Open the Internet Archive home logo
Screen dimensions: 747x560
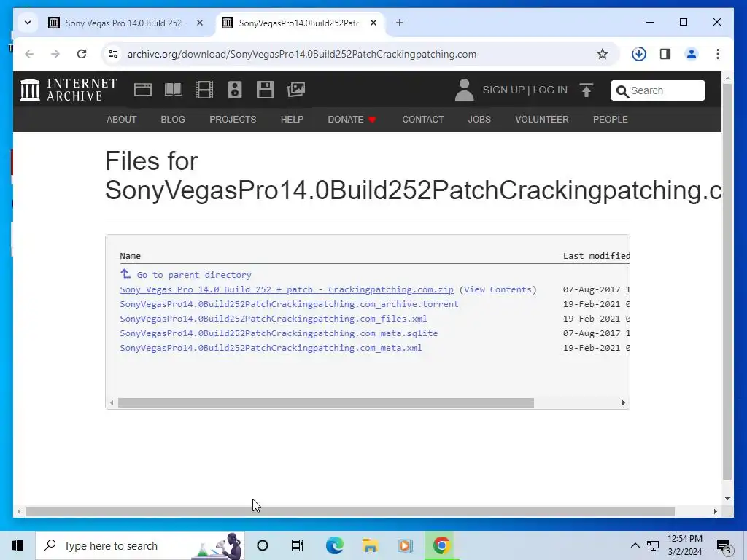click(69, 90)
